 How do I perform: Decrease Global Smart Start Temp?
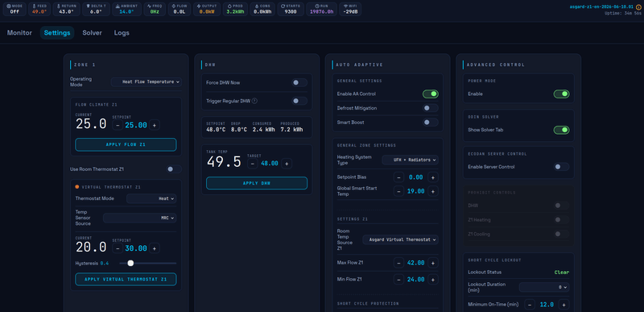click(x=398, y=191)
